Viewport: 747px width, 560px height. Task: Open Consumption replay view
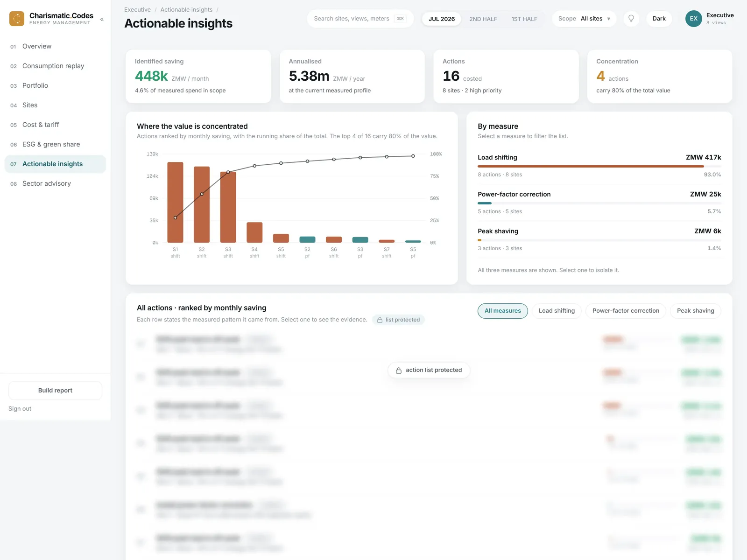click(x=55, y=66)
